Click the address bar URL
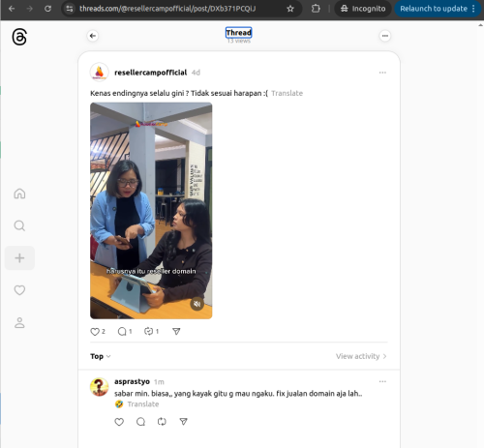The width and height of the screenshot is (484, 448). 167,9
